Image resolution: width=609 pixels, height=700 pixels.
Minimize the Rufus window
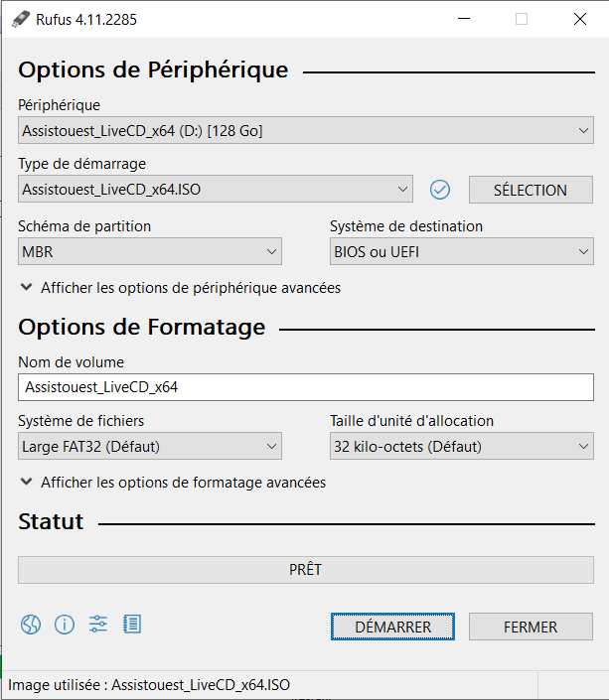pyautogui.click(x=464, y=19)
